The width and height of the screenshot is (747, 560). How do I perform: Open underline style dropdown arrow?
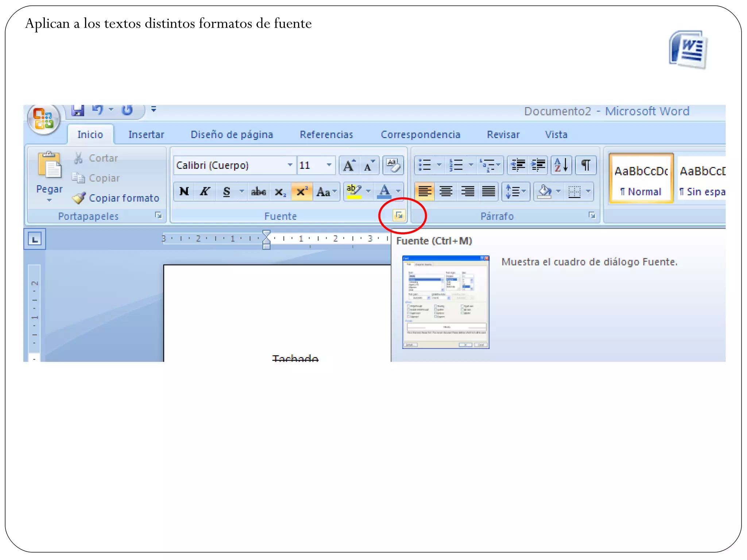242,191
